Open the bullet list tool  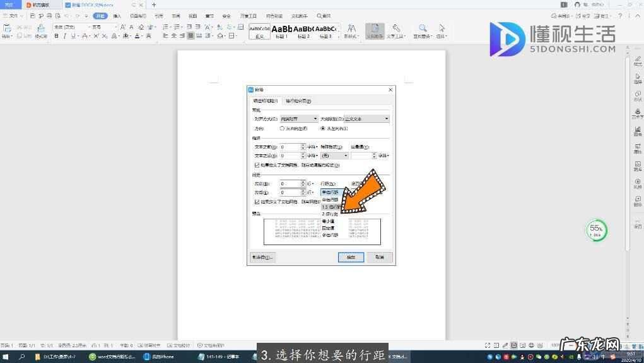click(x=165, y=28)
